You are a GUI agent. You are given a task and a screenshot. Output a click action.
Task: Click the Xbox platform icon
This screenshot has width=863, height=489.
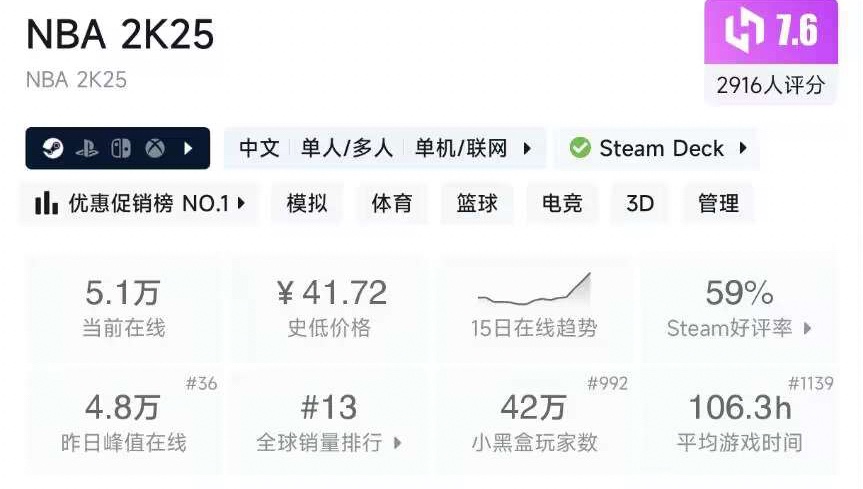155,148
